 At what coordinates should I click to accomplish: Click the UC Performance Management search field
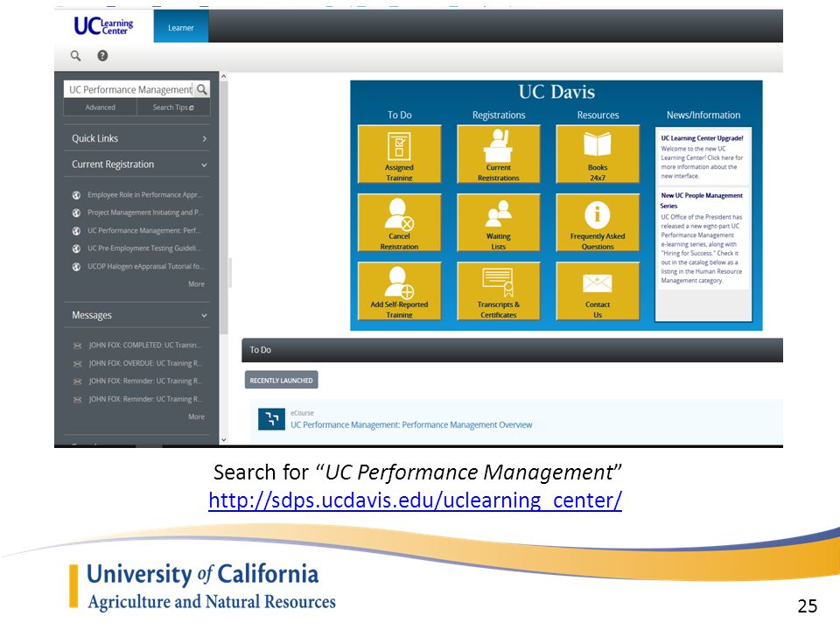[129, 89]
